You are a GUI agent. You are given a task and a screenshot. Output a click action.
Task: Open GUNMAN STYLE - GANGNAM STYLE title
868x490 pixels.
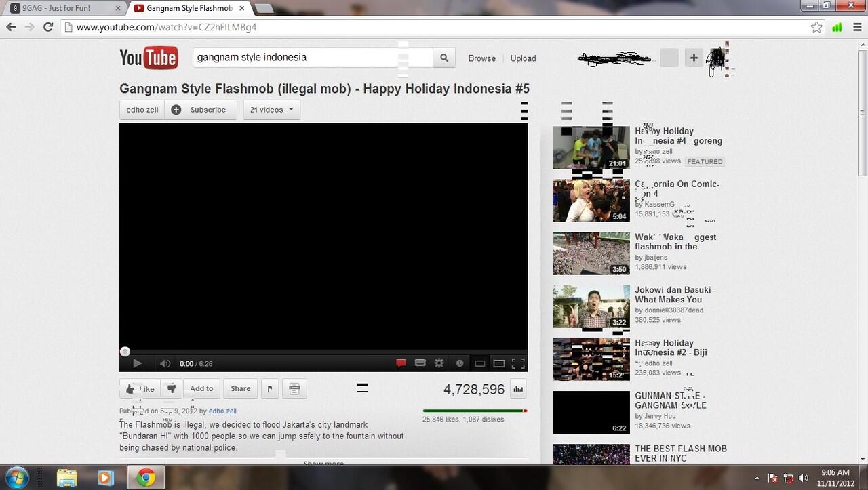point(671,401)
